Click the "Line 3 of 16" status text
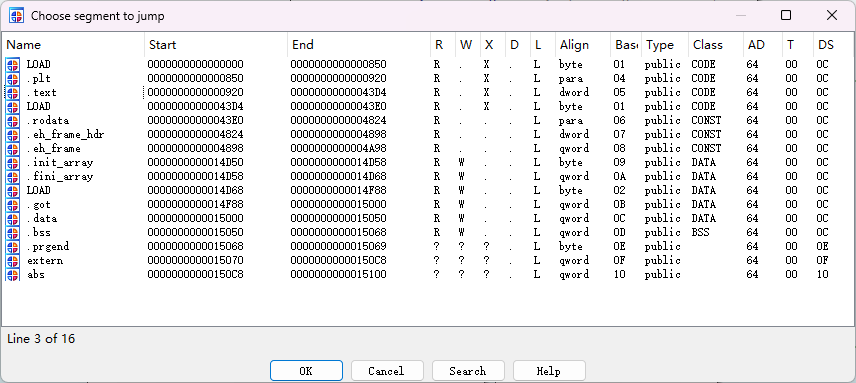The width and height of the screenshot is (856, 383). pyautogui.click(x=41, y=339)
